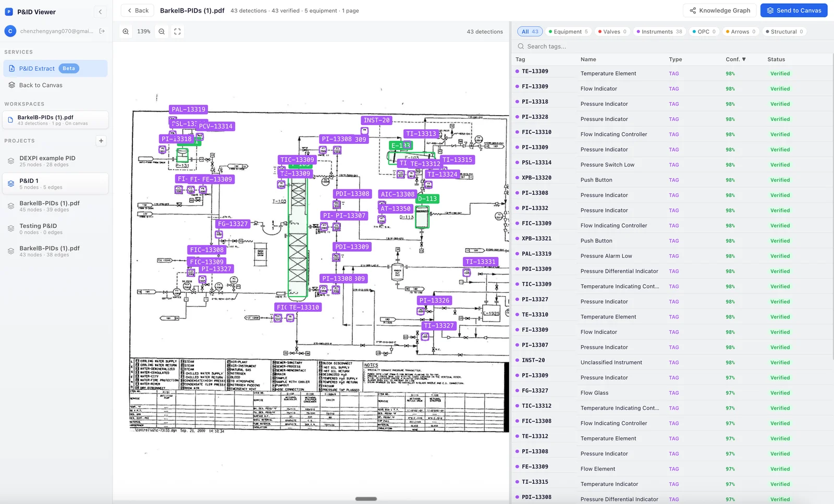The image size is (834, 504).
Task: Switch to the All 43 filter tab
Action: [530, 31]
